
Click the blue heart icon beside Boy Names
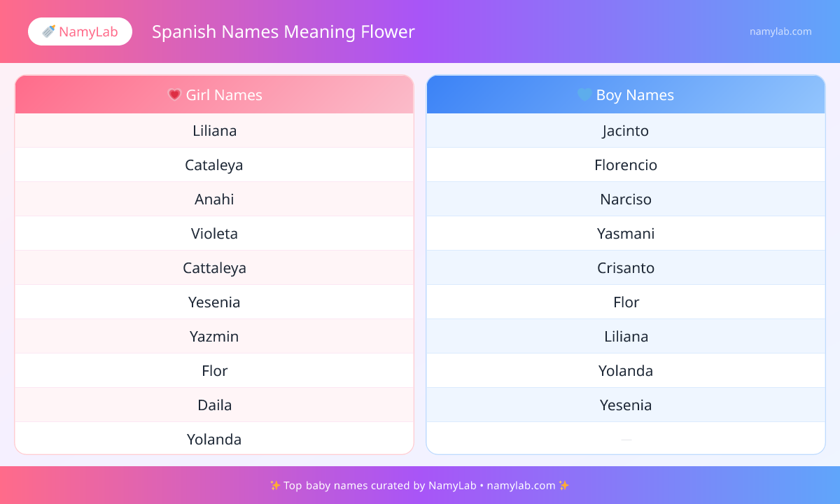click(x=584, y=94)
